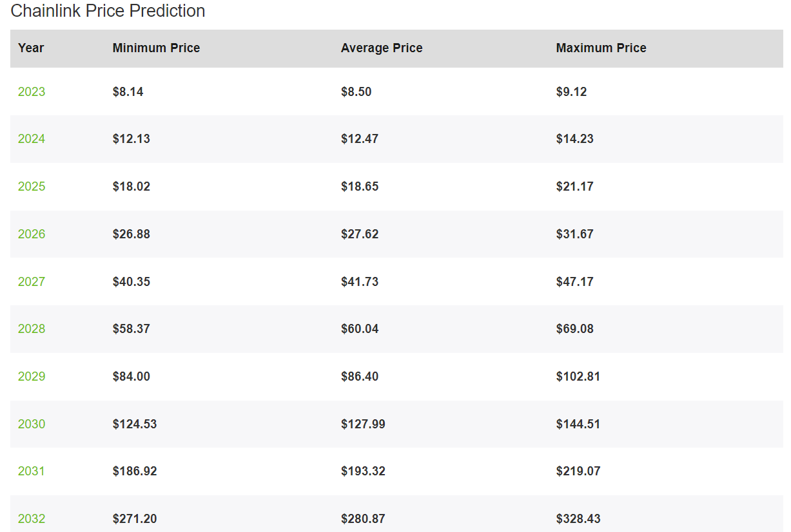Open the 2024 year link
The height and width of the screenshot is (532, 791).
32,139
